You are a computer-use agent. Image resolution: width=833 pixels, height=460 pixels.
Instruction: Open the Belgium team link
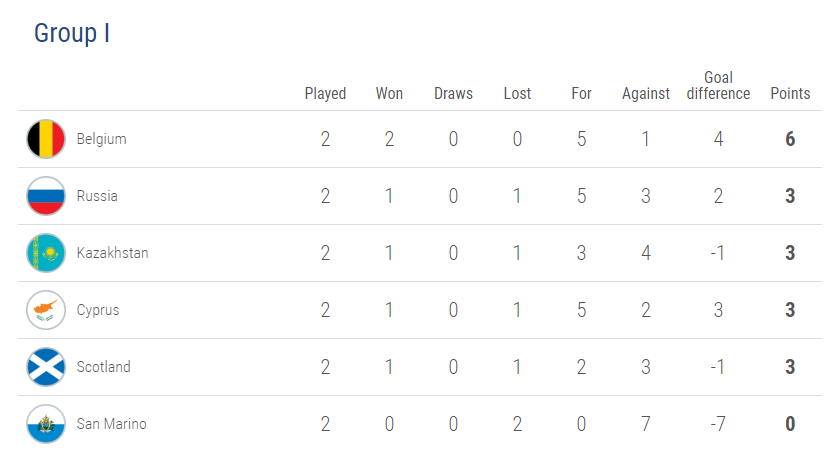point(101,139)
